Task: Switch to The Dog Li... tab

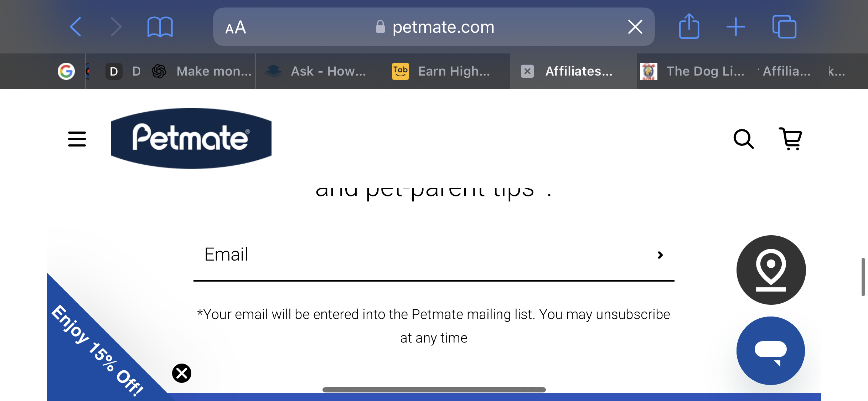Action: (697, 71)
